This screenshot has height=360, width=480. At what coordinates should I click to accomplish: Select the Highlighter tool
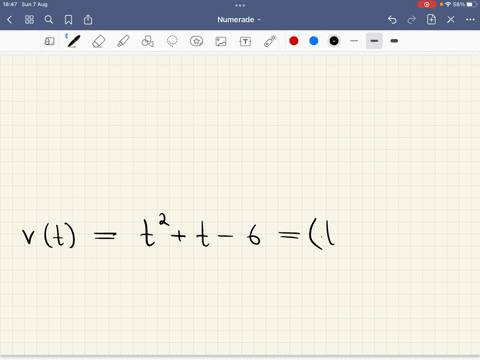[123, 41]
